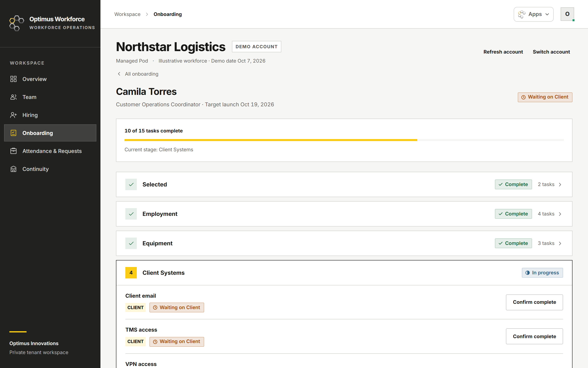This screenshot has height=368, width=588.
Task: Open Attendance & Requests page
Action: [x=50, y=151]
